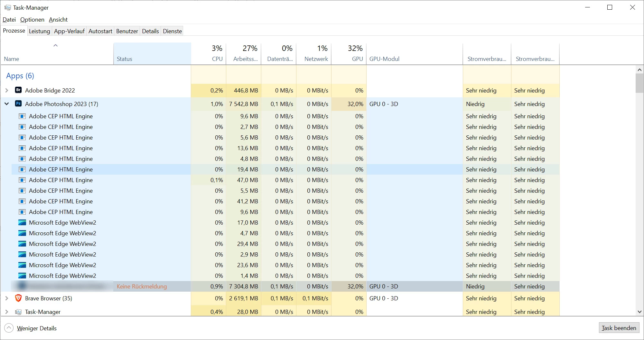Click the Brave Browser lion icon
Screen dimensions: 644x340
point(18,298)
